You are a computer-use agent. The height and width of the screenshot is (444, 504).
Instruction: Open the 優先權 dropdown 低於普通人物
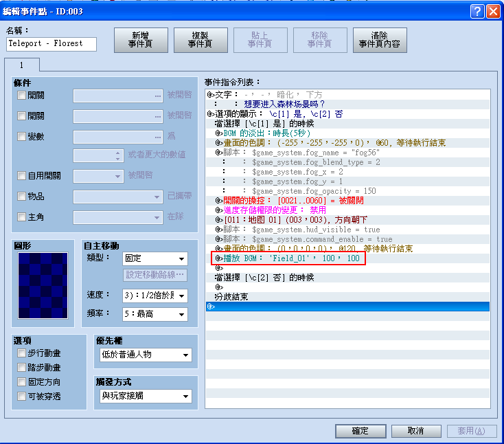coord(146,355)
